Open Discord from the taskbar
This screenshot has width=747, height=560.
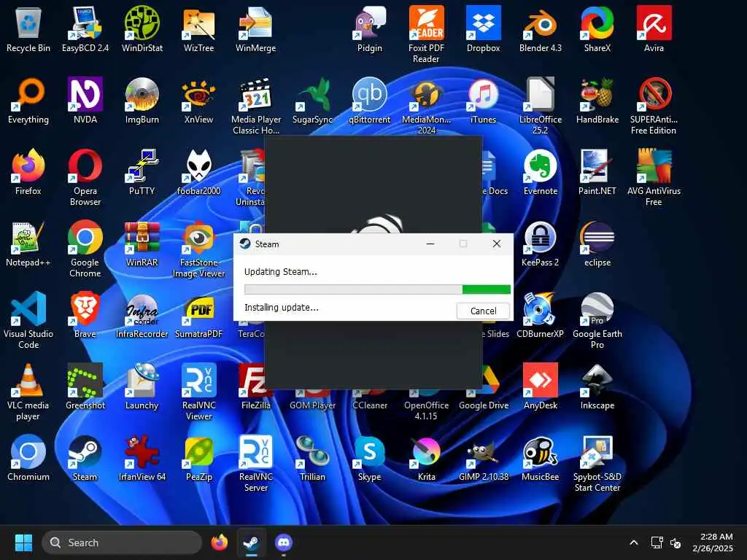point(284,542)
